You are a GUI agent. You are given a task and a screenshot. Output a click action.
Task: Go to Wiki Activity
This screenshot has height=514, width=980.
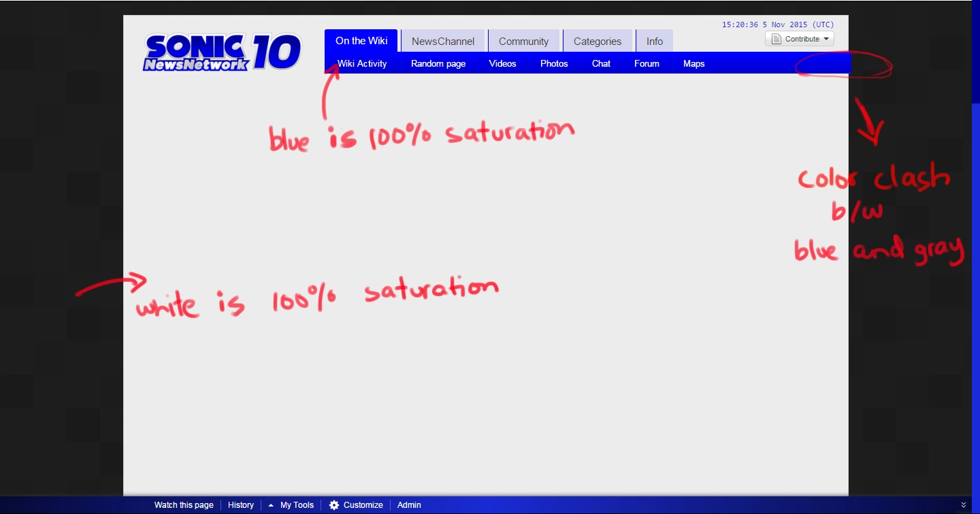(362, 64)
